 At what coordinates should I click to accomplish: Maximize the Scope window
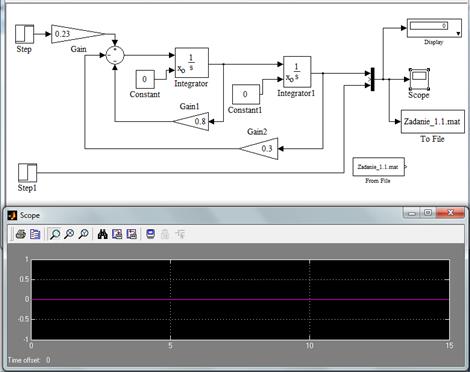428,213
